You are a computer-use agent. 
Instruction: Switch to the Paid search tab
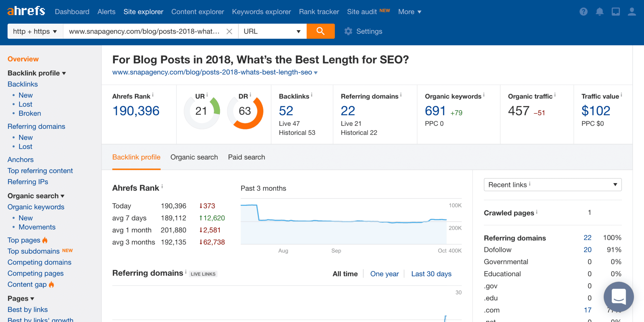(x=247, y=157)
